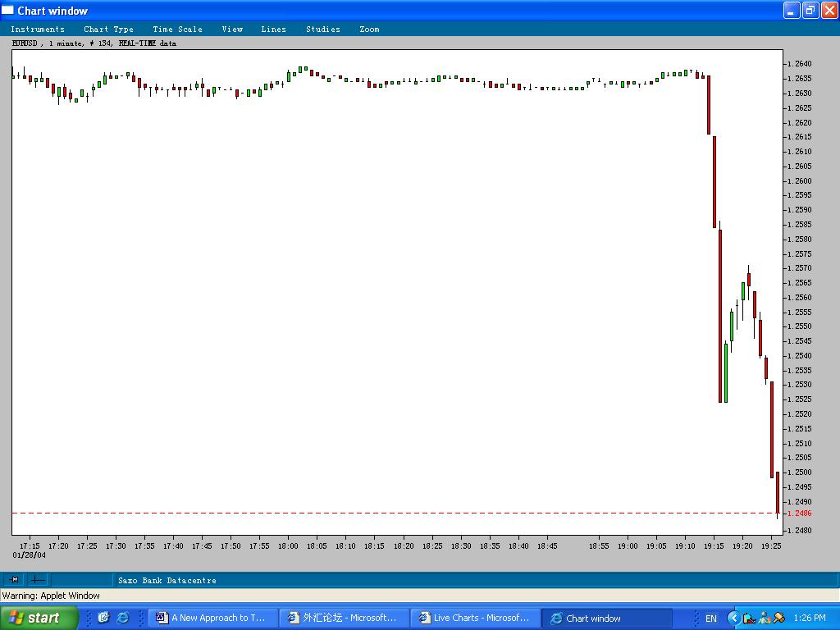Open the Studies menu
Screen dimensions: 840x630
(323, 30)
